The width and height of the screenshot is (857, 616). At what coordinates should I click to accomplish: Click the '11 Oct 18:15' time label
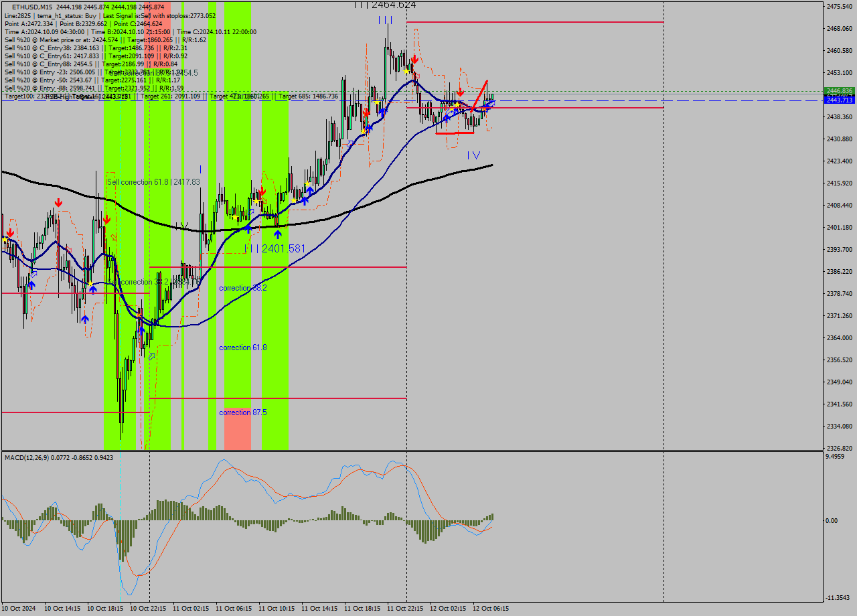[x=362, y=609]
